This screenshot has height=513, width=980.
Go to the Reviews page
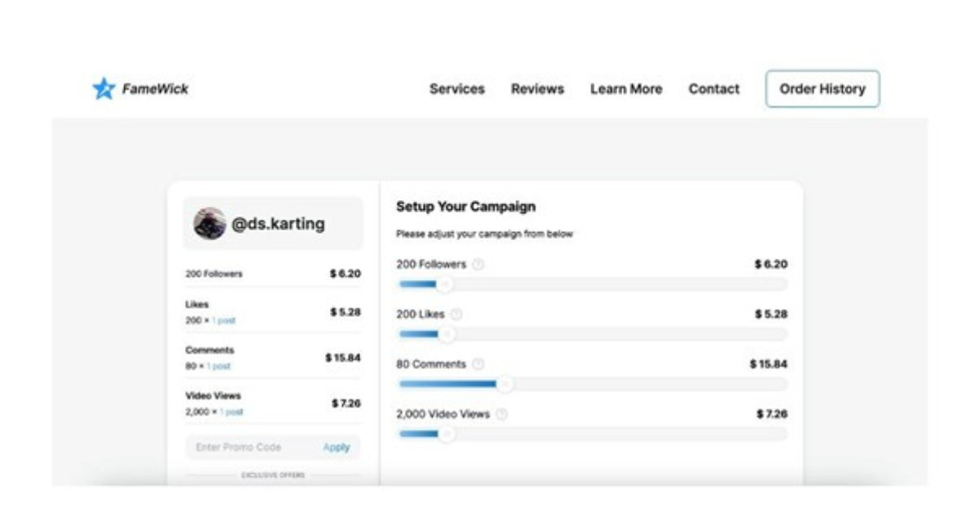click(x=537, y=89)
